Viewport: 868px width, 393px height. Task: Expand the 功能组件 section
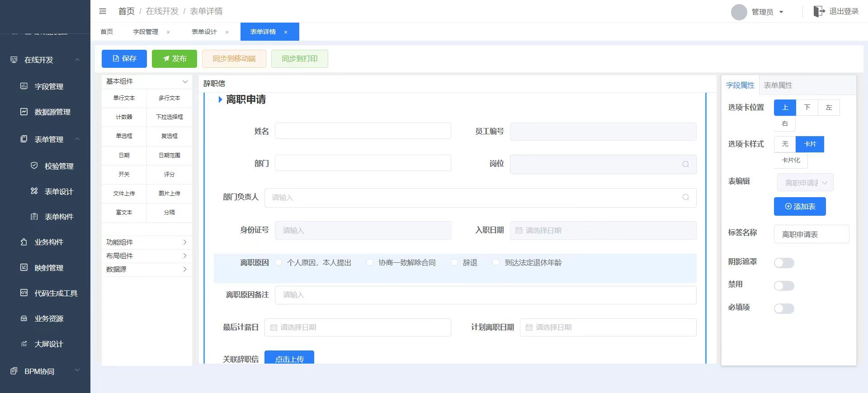pyautogui.click(x=185, y=242)
